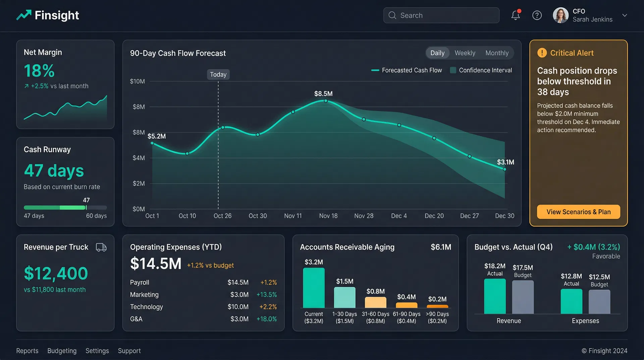Select the Daily forecast option
644x360 pixels.
pyautogui.click(x=437, y=53)
